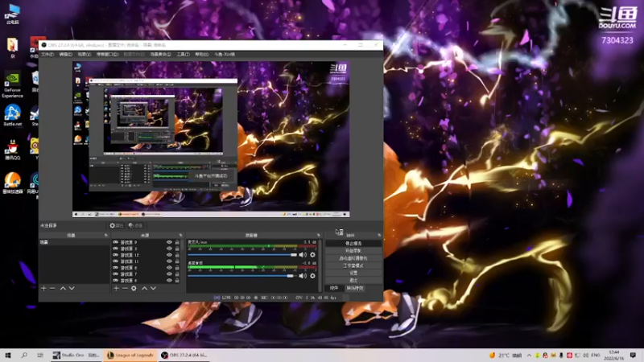Start the virtual camera (启动虚拟摄像机)
644x362 pixels.
353,258
